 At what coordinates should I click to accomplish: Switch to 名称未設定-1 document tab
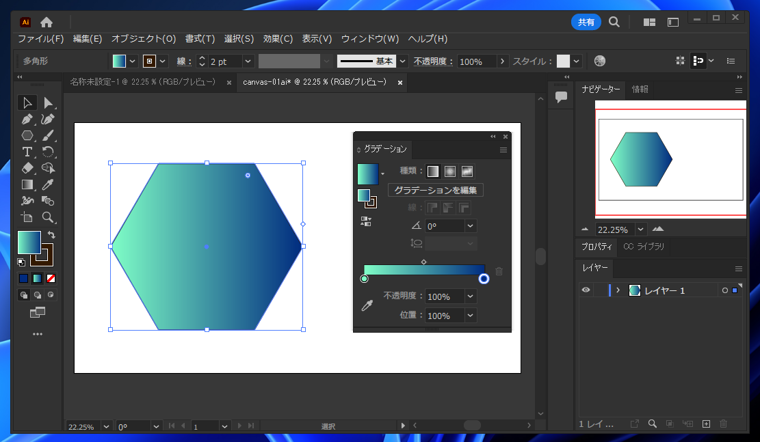click(x=142, y=82)
